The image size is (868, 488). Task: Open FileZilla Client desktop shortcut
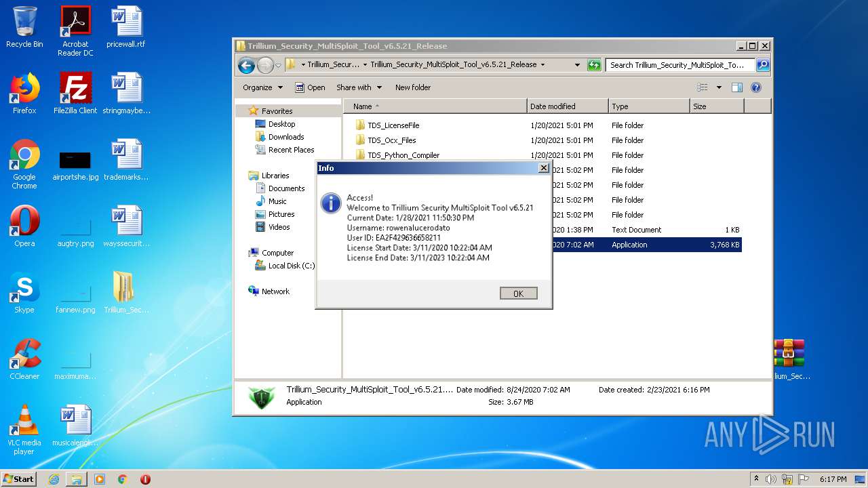(75, 94)
